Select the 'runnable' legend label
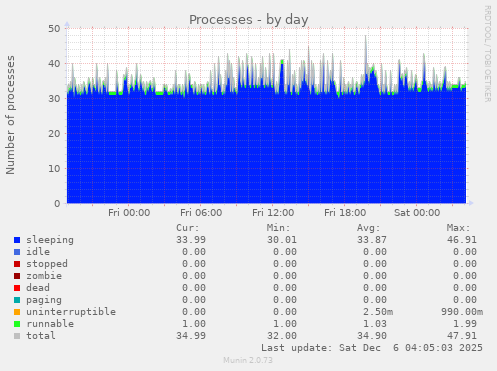Viewport: 497px width, 371px height. [50, 324]
